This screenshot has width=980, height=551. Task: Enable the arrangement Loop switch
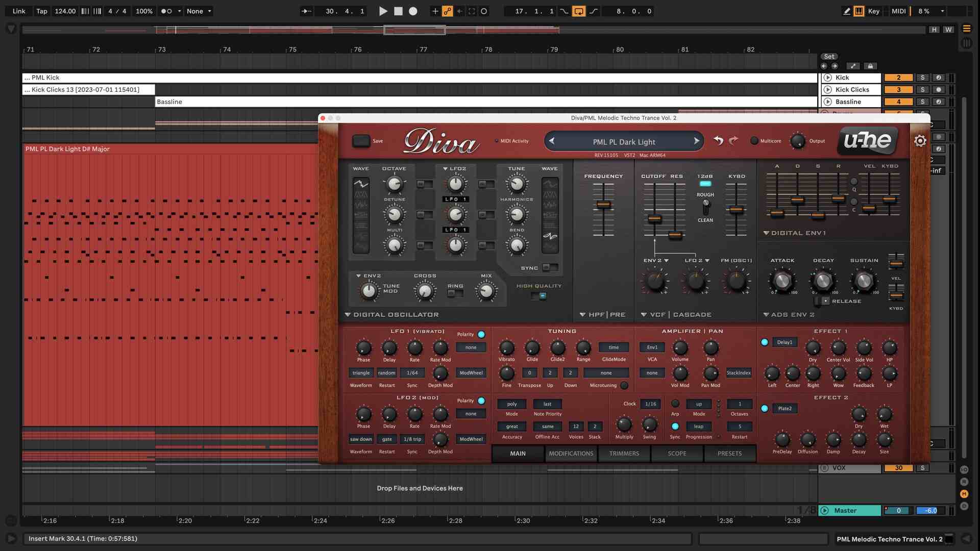pyautogui.click(x=578, y=11)
